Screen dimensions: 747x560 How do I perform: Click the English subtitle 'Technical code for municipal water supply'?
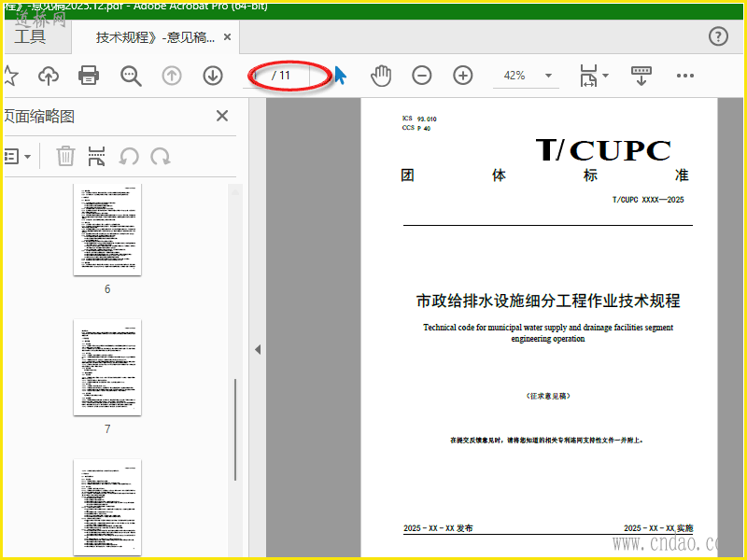[x=548, y=333]
